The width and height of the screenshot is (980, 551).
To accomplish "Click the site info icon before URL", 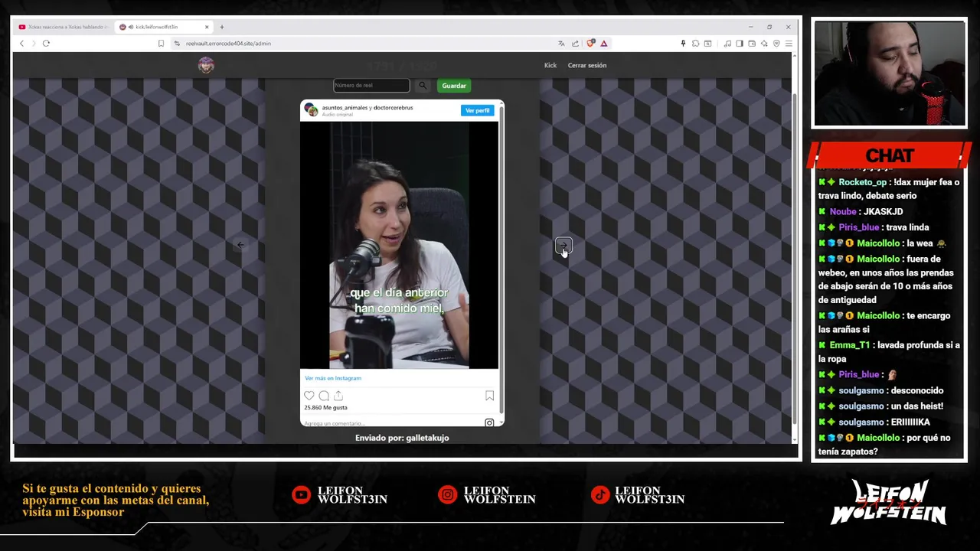I will [x=178, y=44].
